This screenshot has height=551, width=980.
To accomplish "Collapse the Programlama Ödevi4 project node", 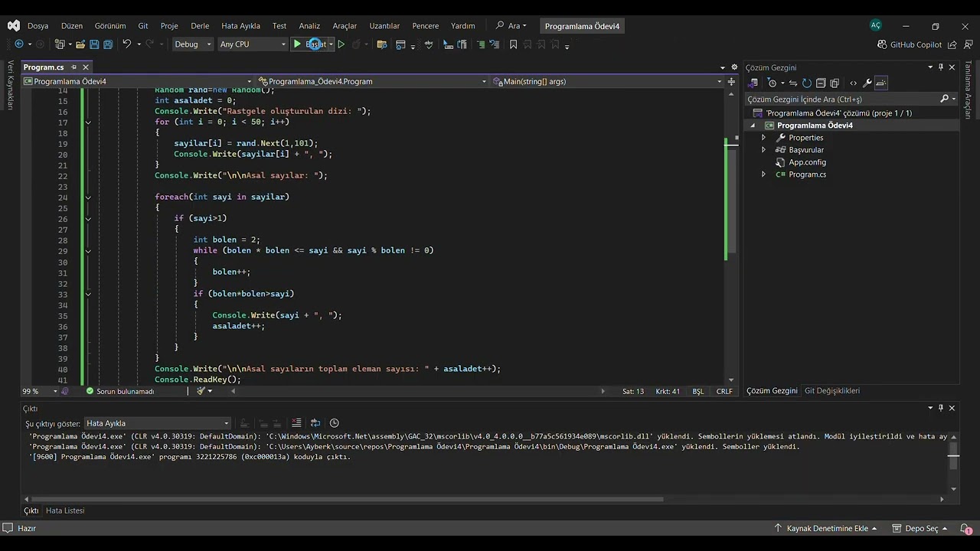I will (753, 126).
